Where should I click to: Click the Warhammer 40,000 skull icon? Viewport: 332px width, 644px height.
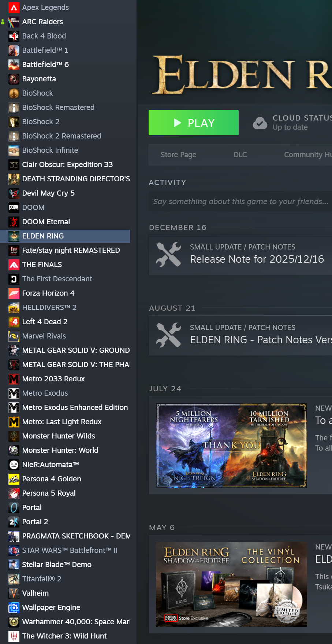[14, 622]
